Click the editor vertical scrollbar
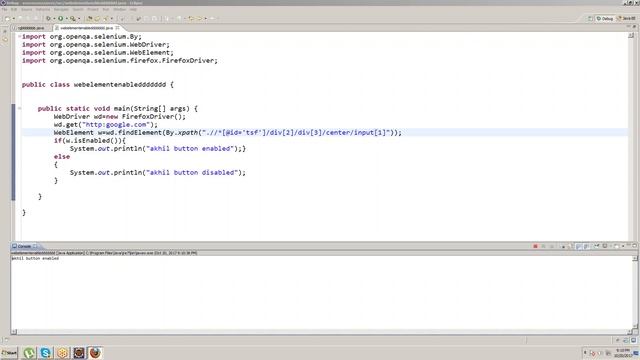640x360 pixels. point(631,137)
